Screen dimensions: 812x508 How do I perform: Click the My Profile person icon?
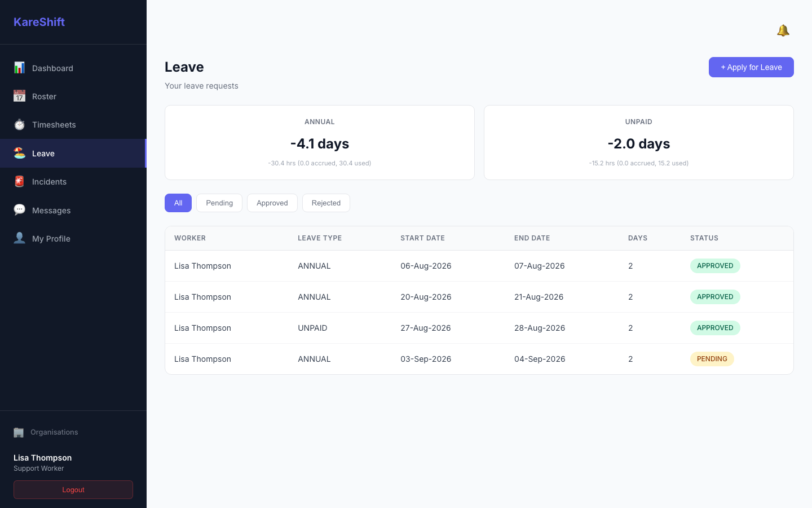click(x=19, y=238)
